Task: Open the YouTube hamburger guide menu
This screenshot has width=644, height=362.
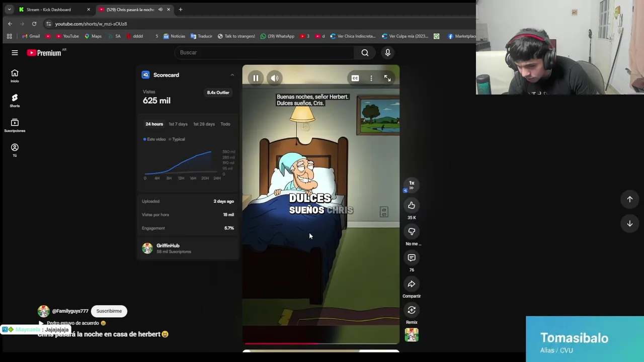Action: (15, 52)
